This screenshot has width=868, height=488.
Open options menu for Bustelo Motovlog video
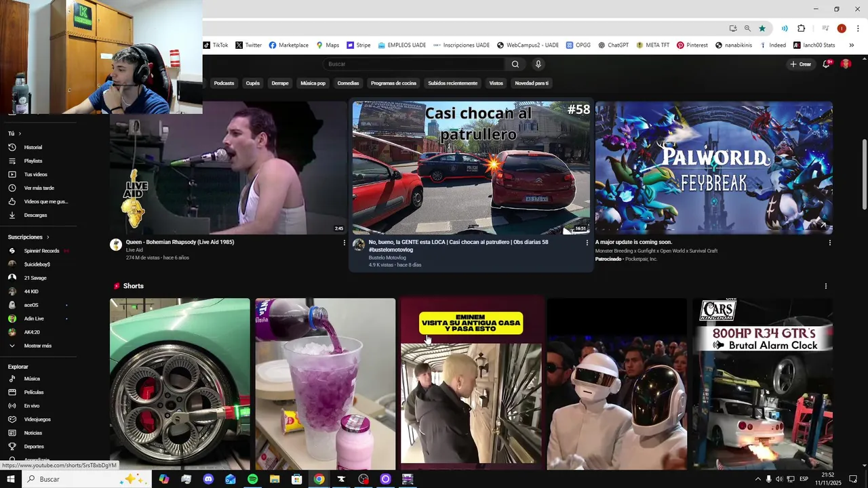(587, 243)
